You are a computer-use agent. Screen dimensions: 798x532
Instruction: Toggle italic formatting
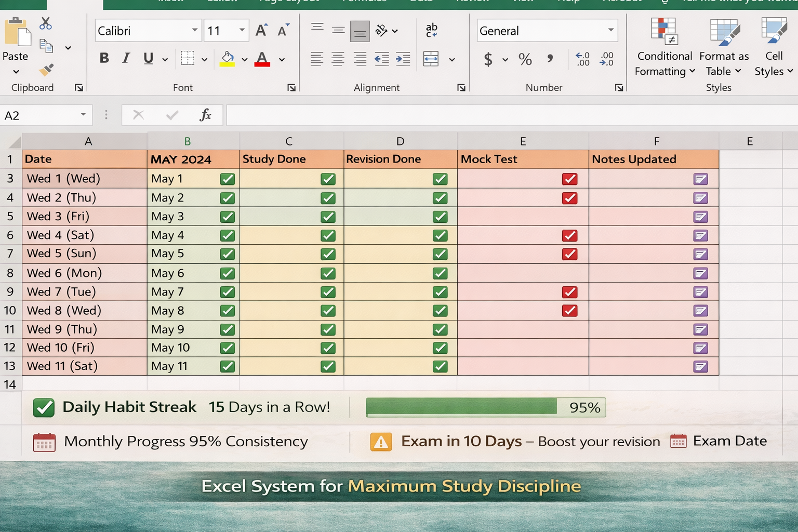pyautogui.click(x=126, y=58)
